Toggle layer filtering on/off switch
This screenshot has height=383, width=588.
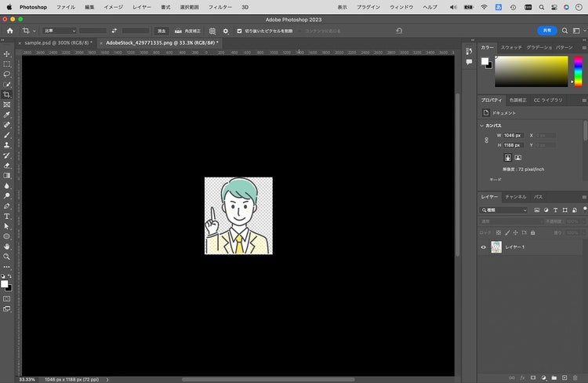click(584, 210)
